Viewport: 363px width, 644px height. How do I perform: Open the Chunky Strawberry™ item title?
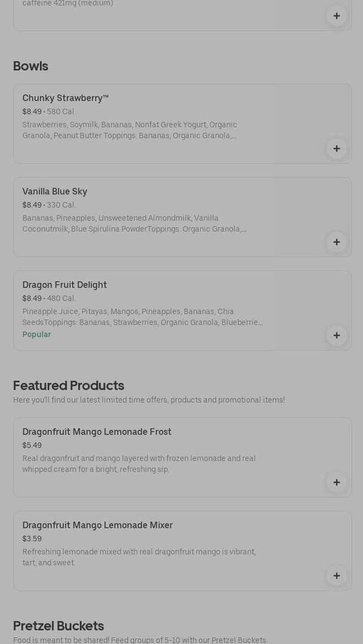pos(66,98)
